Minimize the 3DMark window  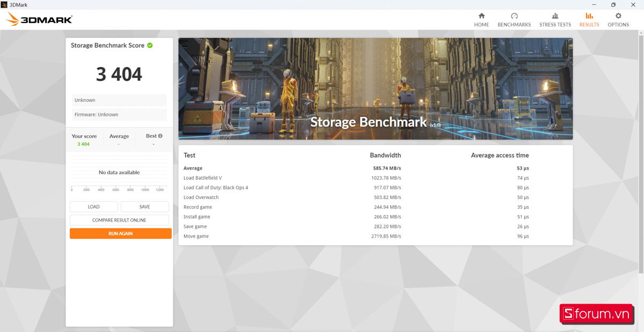click(594, 4)
